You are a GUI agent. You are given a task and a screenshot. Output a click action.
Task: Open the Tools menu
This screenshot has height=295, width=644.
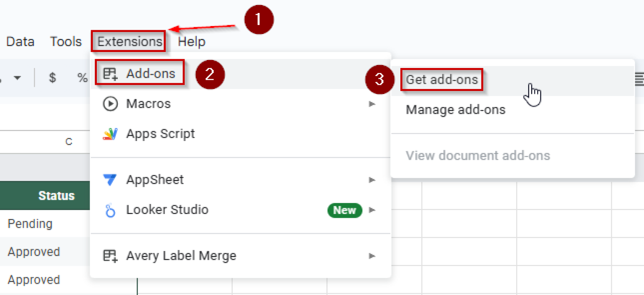tap(65, 41)
